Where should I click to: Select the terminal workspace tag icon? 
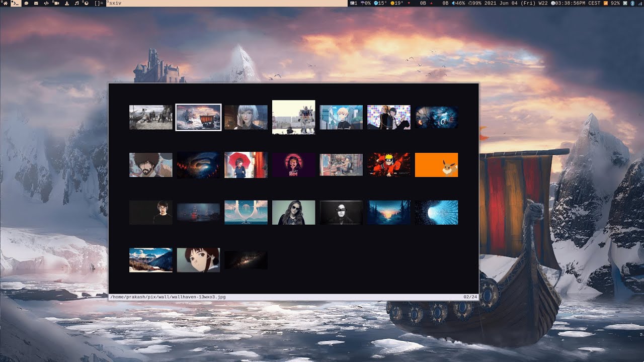click(16, 3)
